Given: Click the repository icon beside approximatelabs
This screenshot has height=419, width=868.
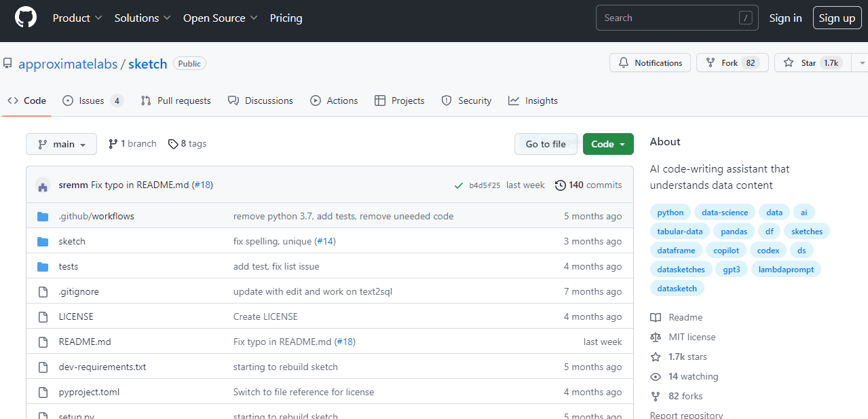Looking at the screenshot, I should click(7, 64).
